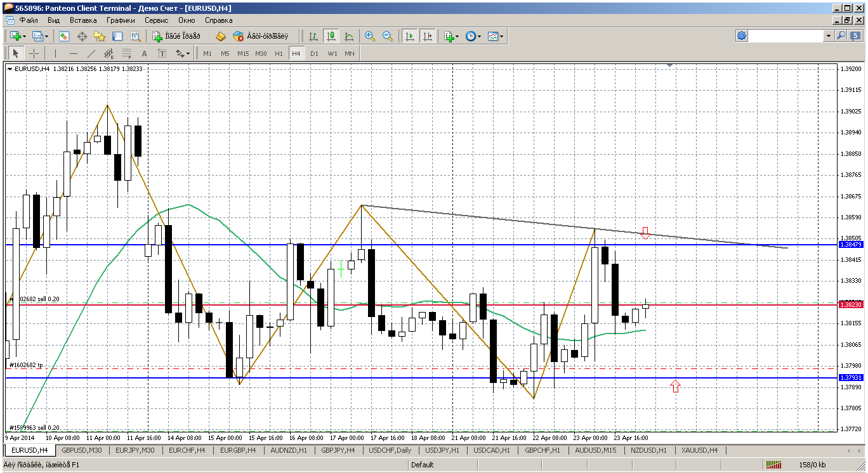Toggle the chart shift button
This screenshot has height=473, width=868.
(x=428, y=37)
